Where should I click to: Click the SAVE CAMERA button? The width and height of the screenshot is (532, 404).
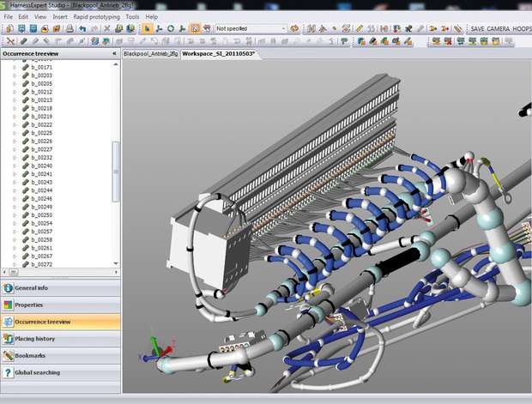click(489, 28)
